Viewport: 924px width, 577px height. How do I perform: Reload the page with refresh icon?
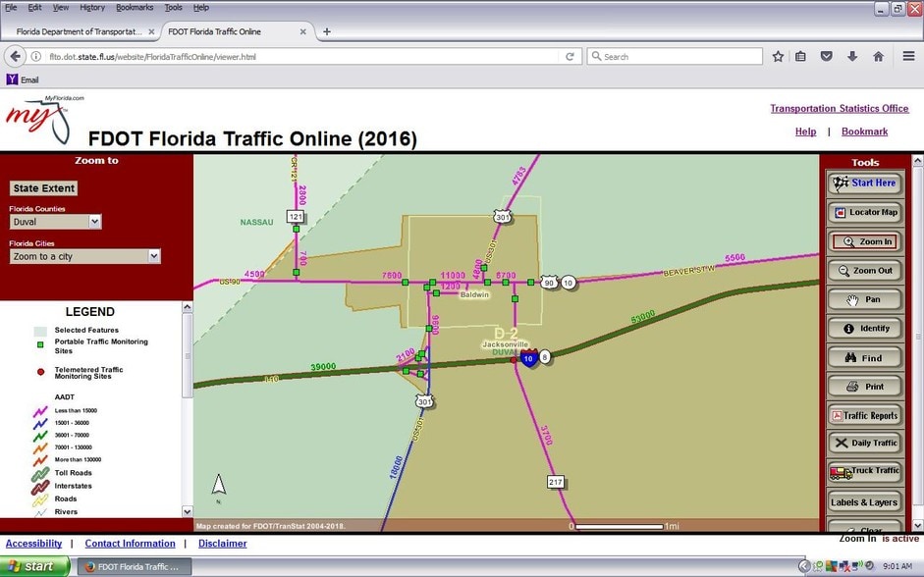pos(570,57)
